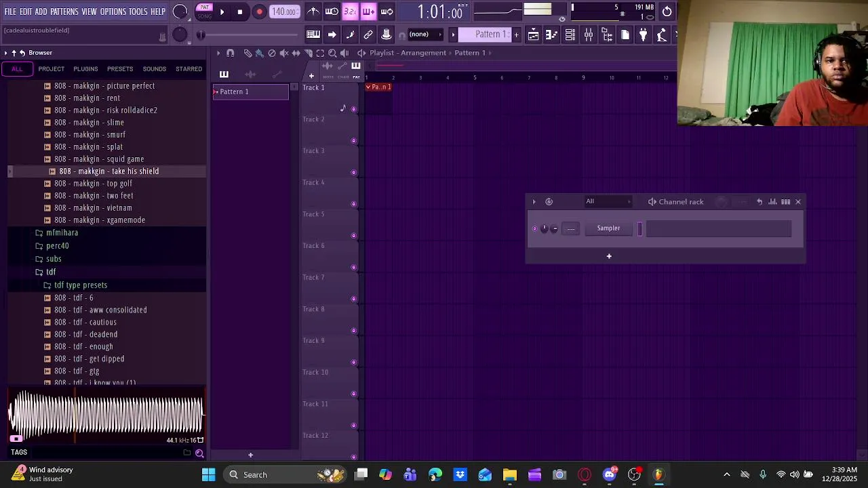Click the Sampler channel button
Screen dimensions: 868x488
click(608, 228)
